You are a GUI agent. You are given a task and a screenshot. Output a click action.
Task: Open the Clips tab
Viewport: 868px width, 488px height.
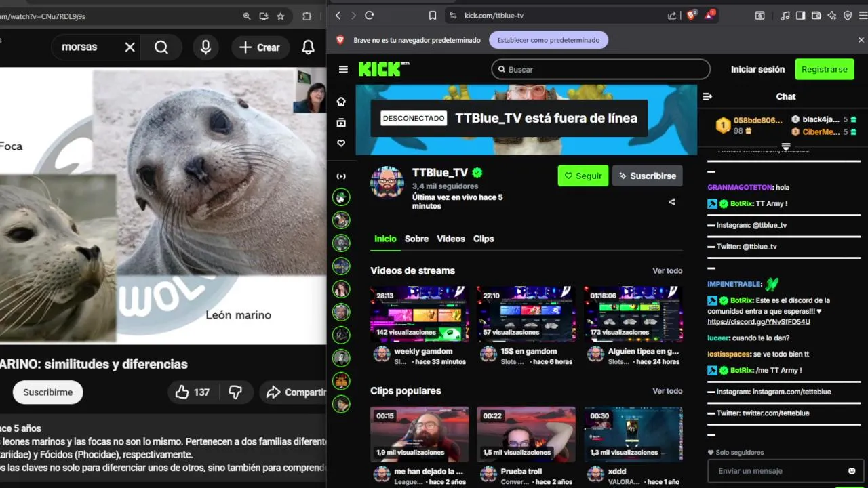[x=484, y=239]
